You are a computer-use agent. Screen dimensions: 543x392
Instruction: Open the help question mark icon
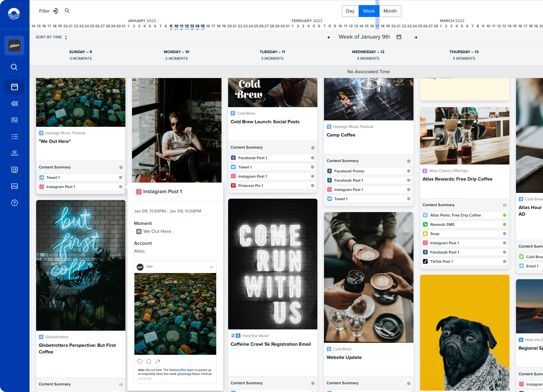click(x=14, y=203)
